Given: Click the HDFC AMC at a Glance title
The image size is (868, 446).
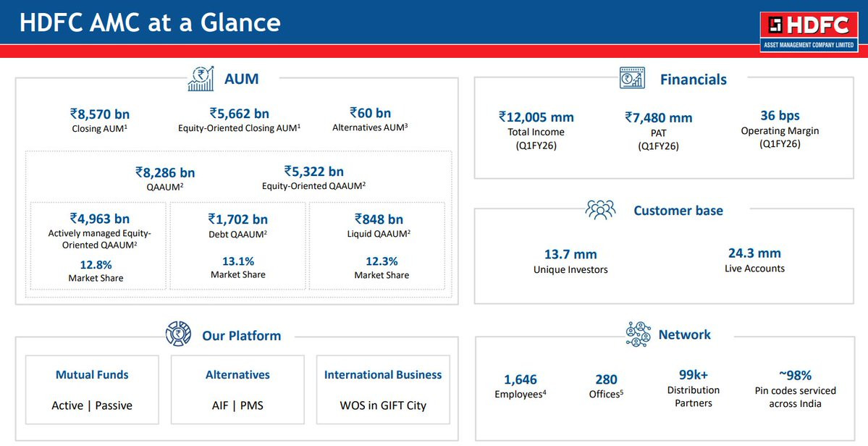Looking at the screenshot, I should (150, 22).
